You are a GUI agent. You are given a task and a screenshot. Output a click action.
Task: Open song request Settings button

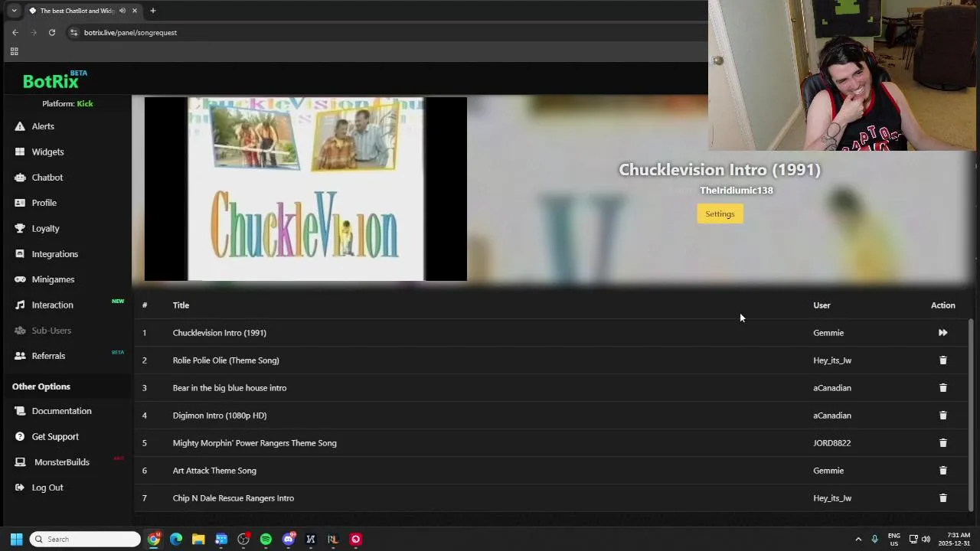click(x=720, y=214)
